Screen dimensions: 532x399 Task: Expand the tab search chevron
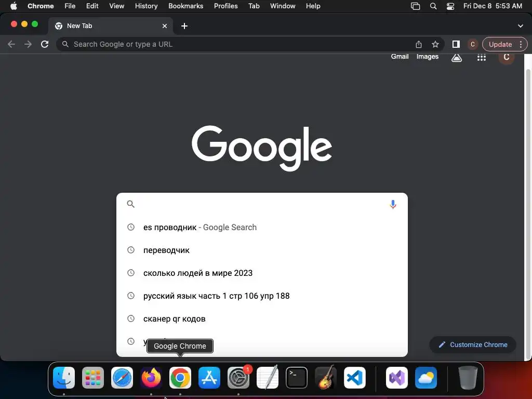(521, 26)
